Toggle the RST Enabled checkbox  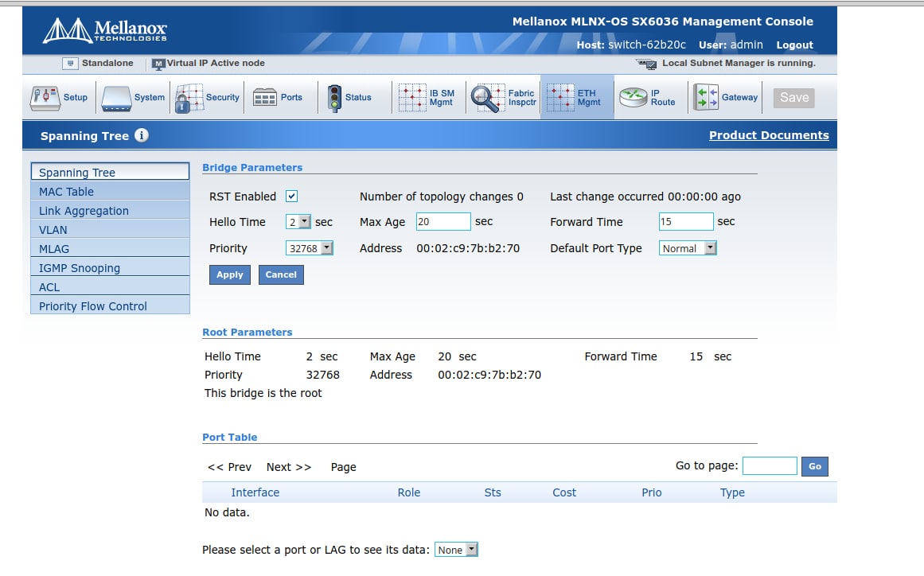click(292, 197)
